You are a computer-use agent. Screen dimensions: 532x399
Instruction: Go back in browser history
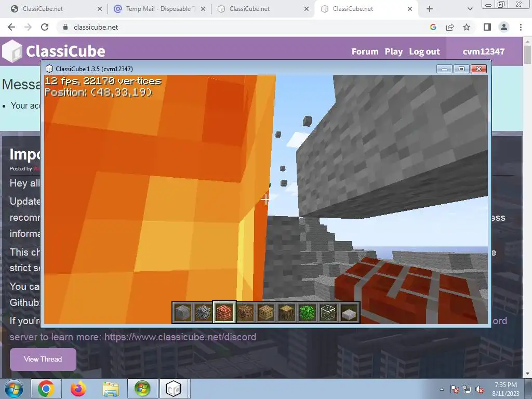11,27
